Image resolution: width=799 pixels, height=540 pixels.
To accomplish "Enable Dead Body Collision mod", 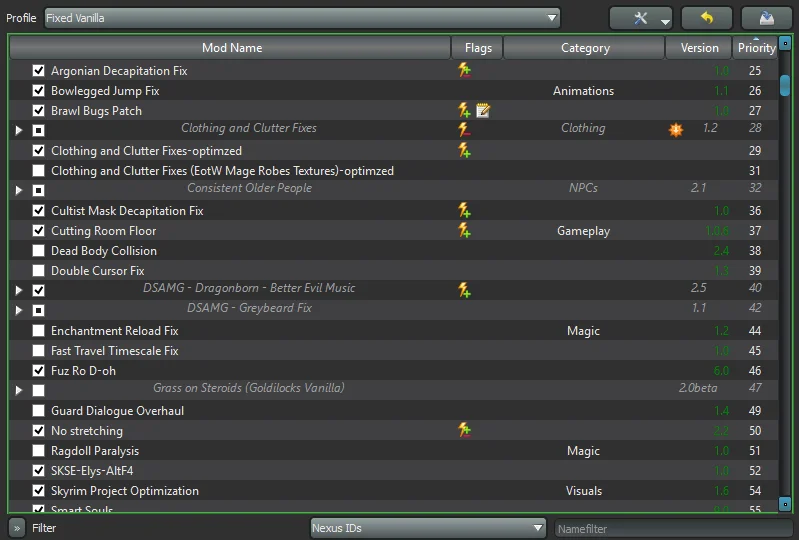I will [x=38, y=250].
